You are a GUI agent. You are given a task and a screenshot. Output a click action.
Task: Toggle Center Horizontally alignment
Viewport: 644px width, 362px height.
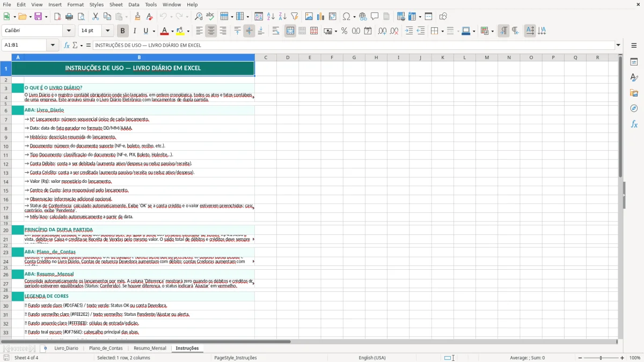tap(211, 31)
